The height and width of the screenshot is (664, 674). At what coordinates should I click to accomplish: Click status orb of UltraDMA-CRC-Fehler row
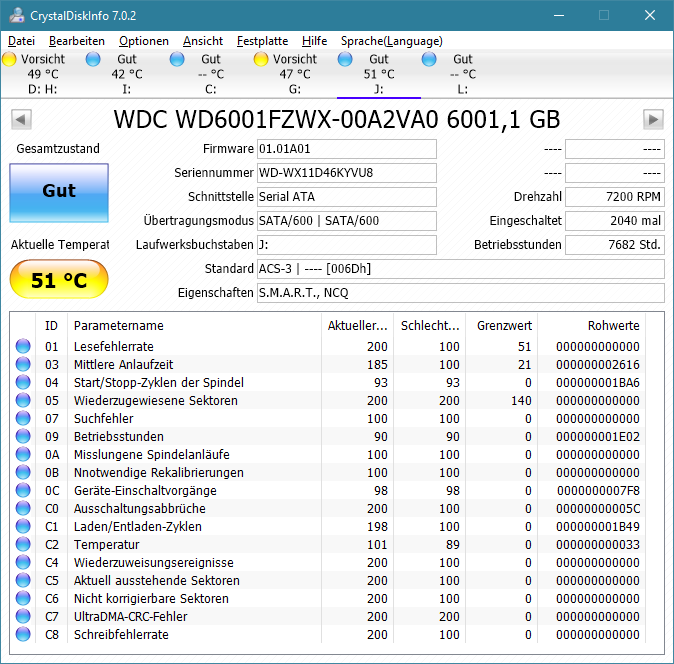pyautogui.click(x=23, y=617)
